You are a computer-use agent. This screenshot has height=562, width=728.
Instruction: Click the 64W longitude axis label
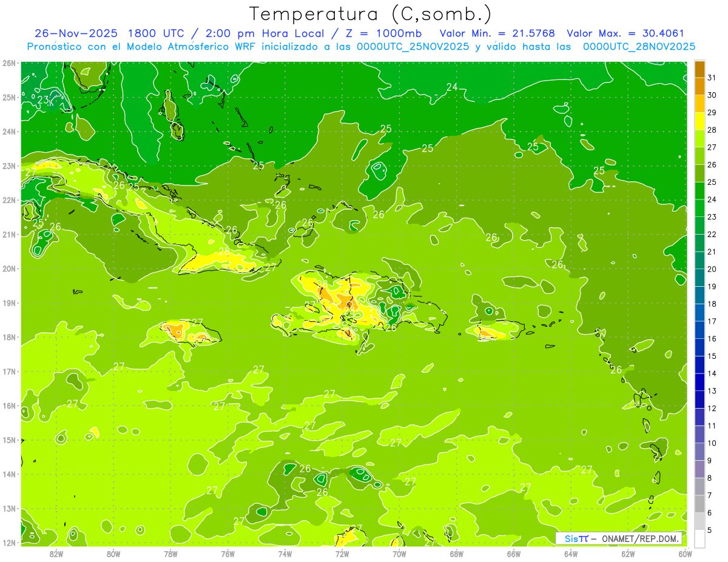point(571,553)
